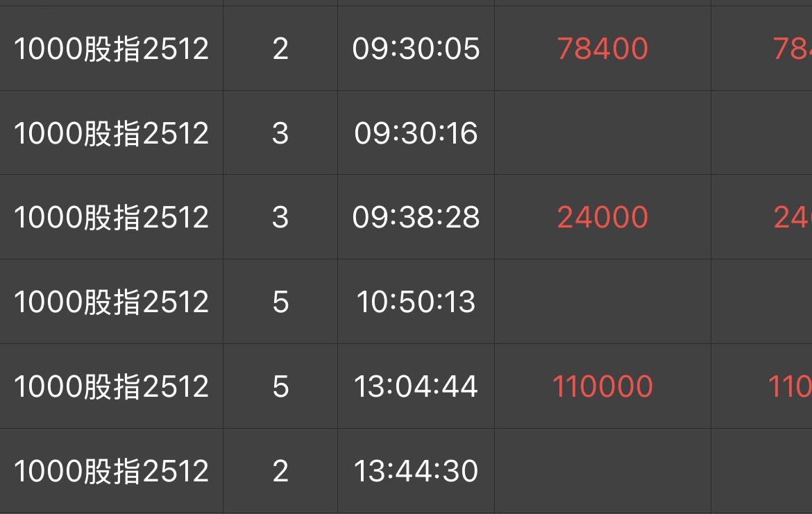Screen dimensions: 812x514
Task: Click the 110000 profit value
Action: pyautogui.click(x=602, y=386)
